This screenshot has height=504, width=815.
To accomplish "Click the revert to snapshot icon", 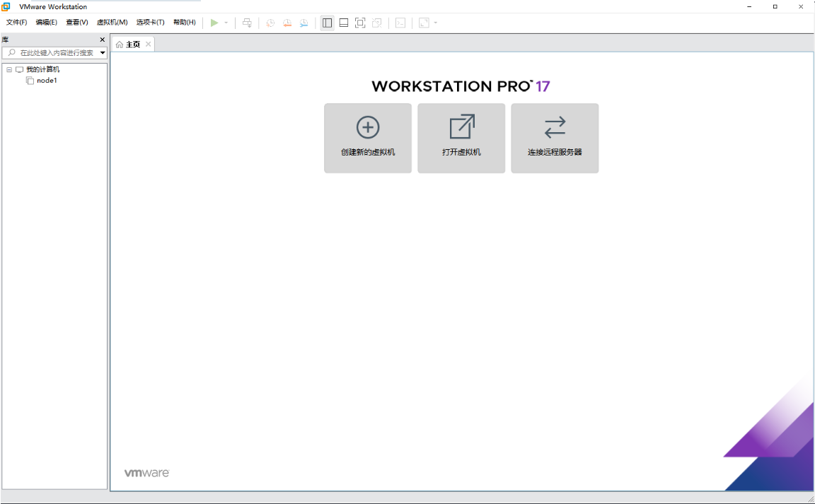I will (287, 23).
